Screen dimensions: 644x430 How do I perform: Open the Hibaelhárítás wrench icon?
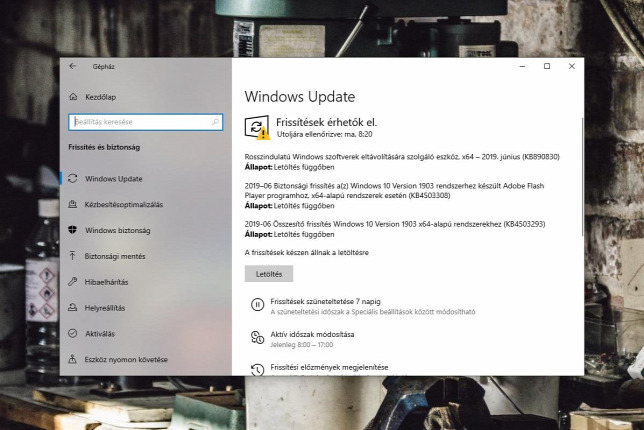pos(73,282)
